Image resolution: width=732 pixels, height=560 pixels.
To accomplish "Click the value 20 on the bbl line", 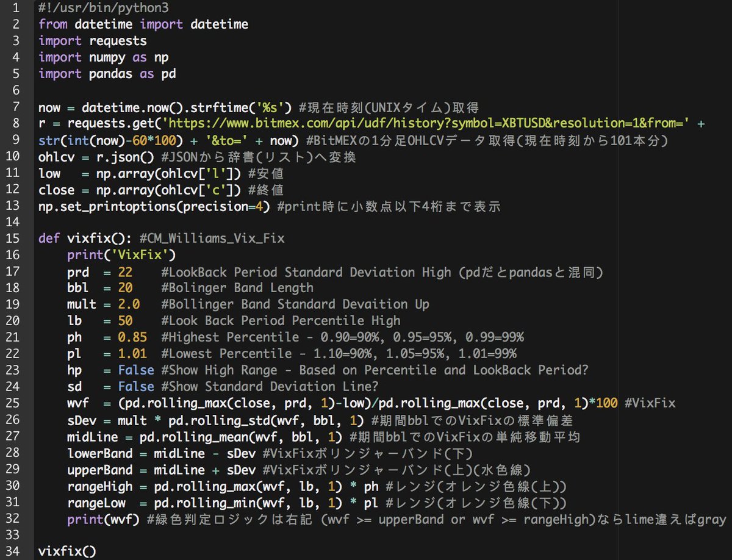I will [126, 288].
